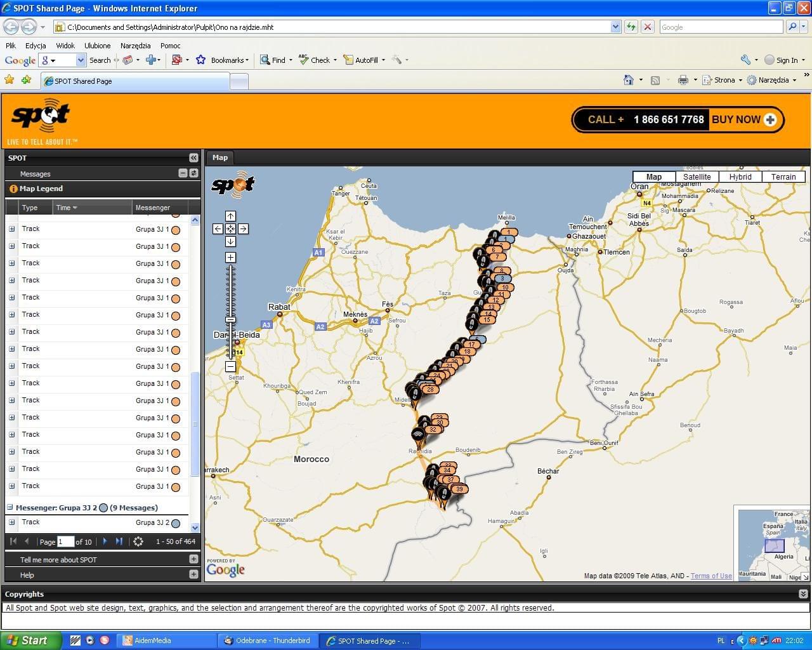This screenshot has height=650, width=812.
Task: Click the overview mini map thumbnail
Action: [x=774, y=545]
